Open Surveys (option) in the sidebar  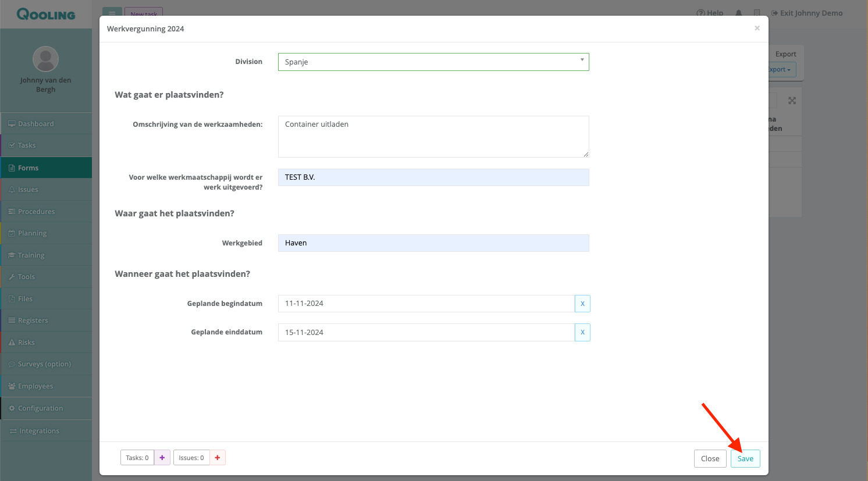click(46, 364)
